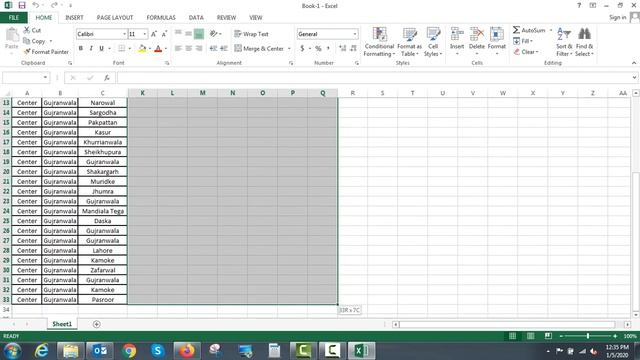Open the Format cells menu
Viewport: 640px width, 360px height.
coord(497,41)
